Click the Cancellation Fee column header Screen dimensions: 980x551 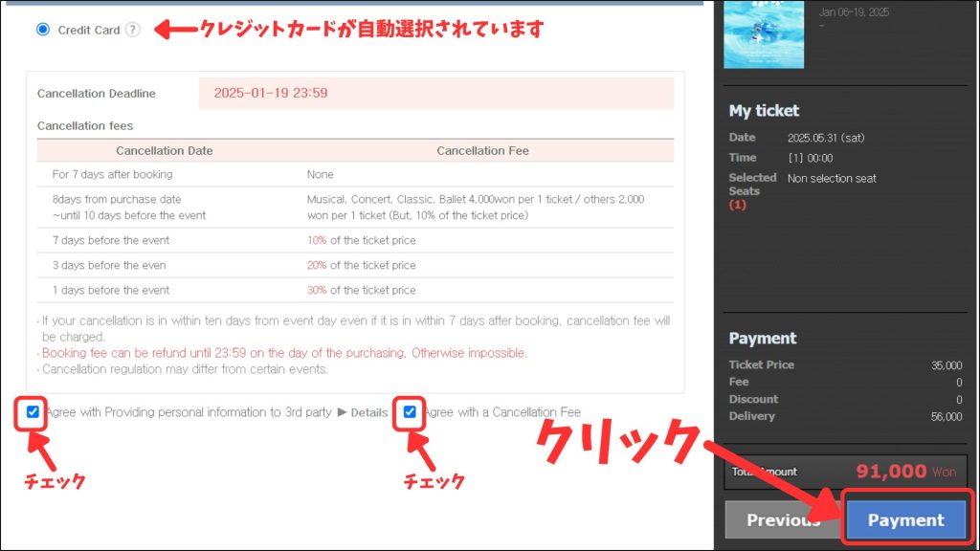click(482, 150)
